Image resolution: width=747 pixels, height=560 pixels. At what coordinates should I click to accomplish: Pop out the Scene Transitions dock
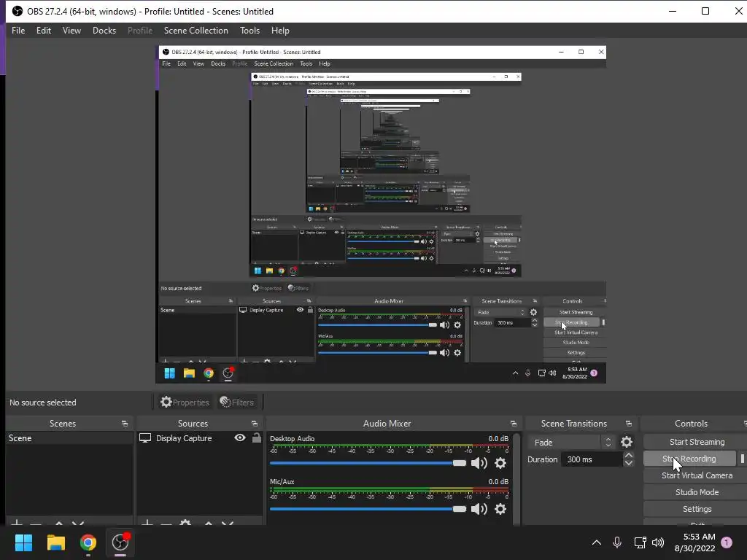[629, 424]
